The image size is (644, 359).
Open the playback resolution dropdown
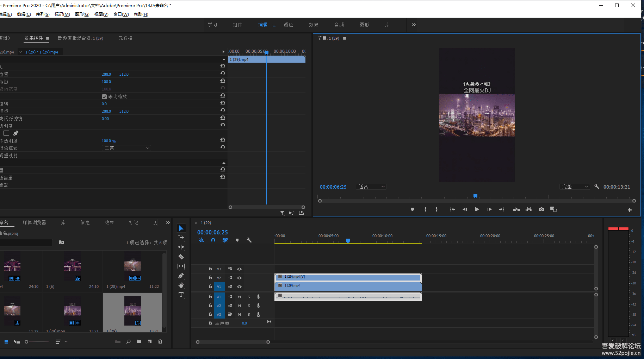coord(575,187)
